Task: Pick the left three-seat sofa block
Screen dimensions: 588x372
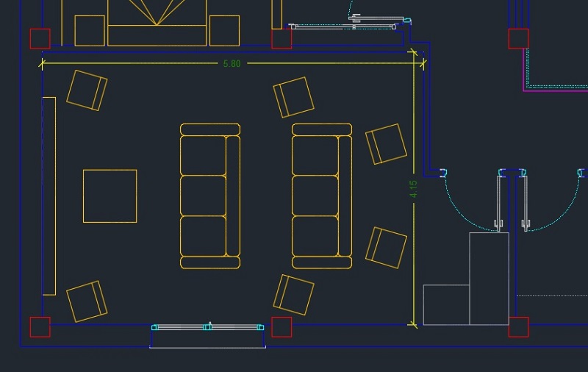Action: coord(210,196)
